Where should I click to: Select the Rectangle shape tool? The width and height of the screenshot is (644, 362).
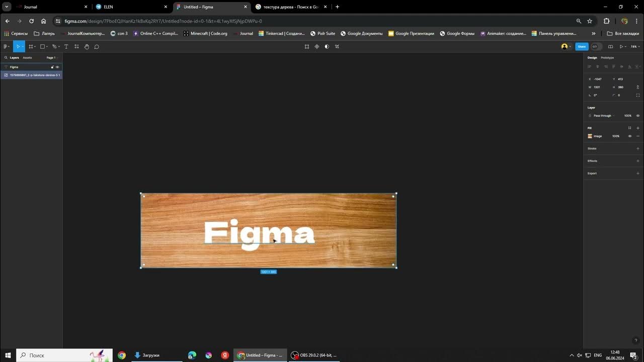coord(42,47)
